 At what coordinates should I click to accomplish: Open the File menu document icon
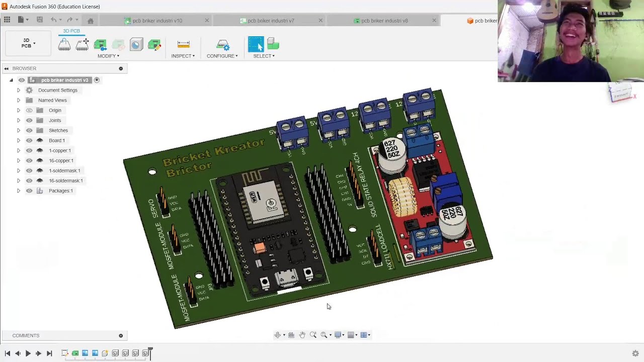[21, 20]
